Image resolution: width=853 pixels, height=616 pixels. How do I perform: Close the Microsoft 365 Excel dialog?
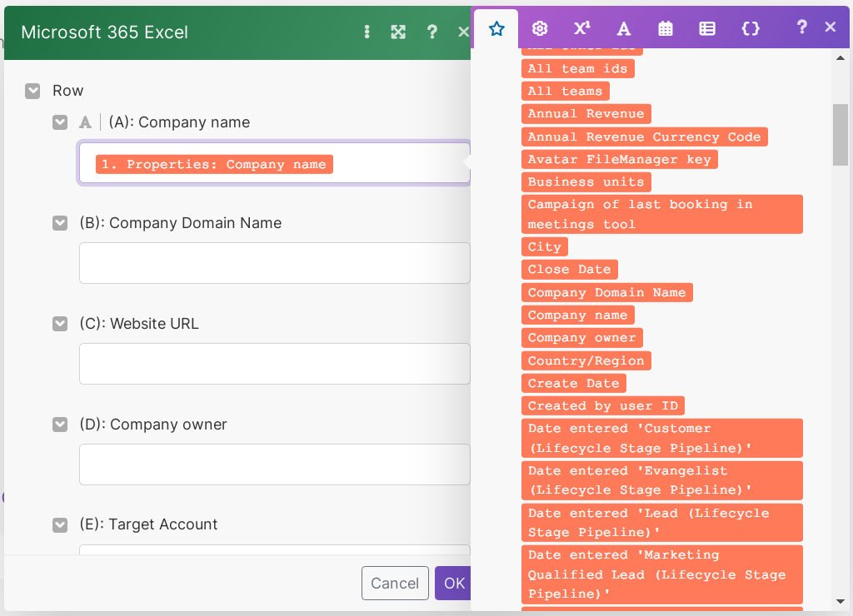(x=463, y=32)
